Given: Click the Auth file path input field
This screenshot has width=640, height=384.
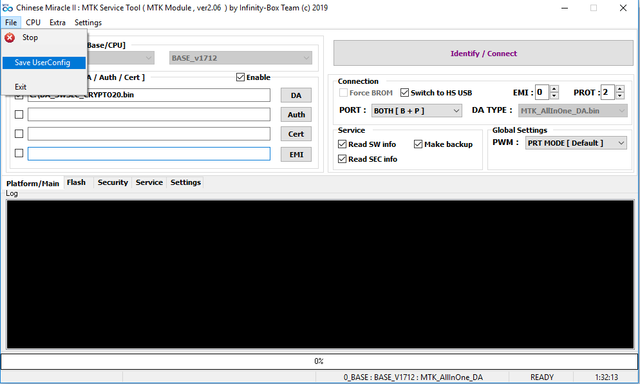Looking at the screenshot, I should 149,114.
